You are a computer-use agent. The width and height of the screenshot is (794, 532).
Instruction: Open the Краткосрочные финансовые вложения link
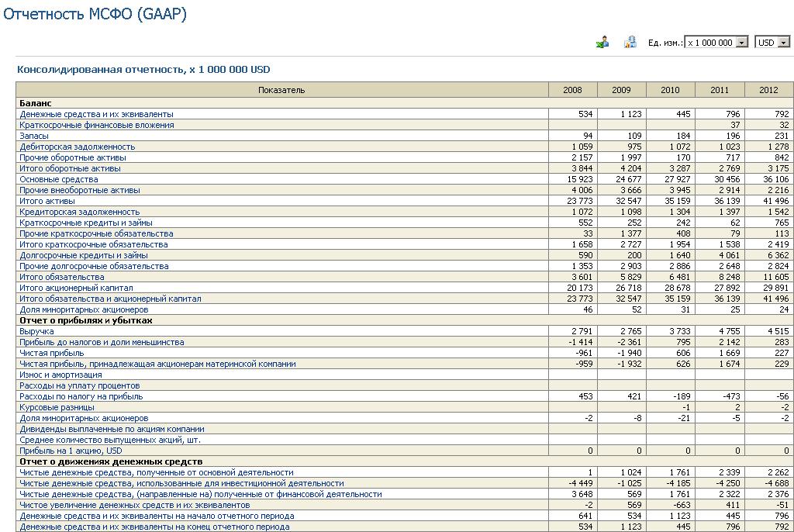(97, 125)
